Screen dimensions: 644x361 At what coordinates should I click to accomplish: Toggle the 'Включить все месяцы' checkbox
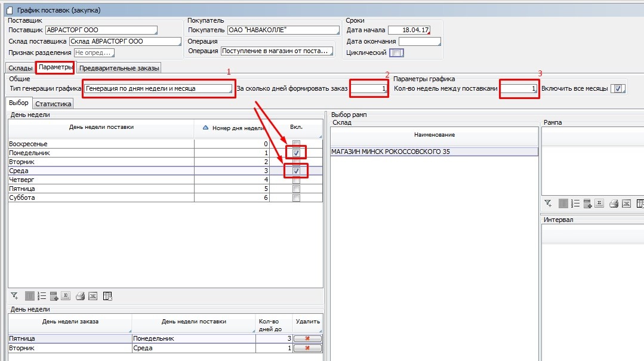pyautogui.click(x=619, y=88)
